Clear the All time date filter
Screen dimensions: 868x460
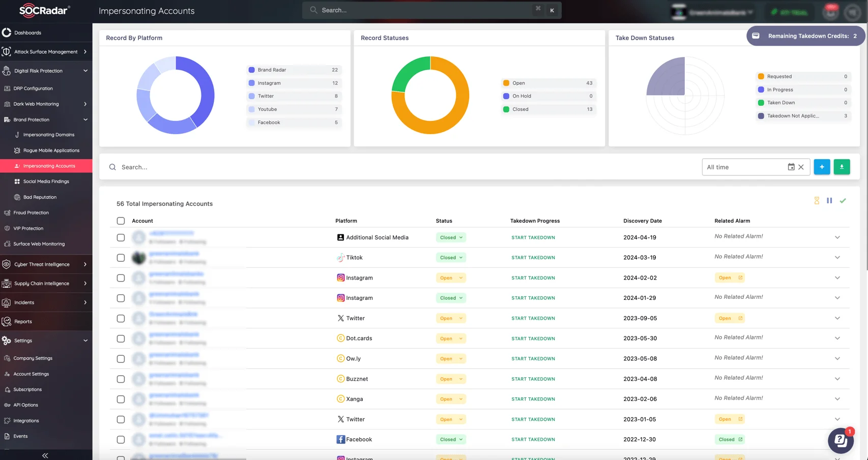(x=801, y=167)
